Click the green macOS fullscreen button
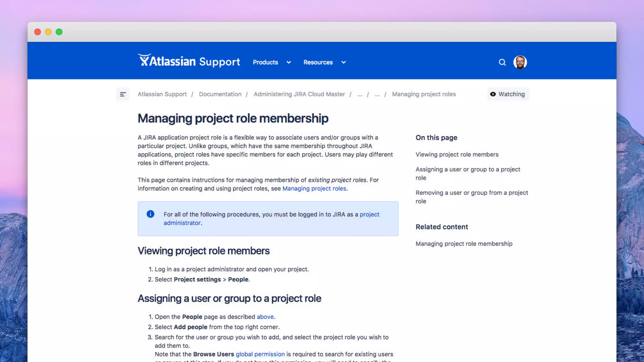This screenshot has height=362, width=644. point(59,32)
